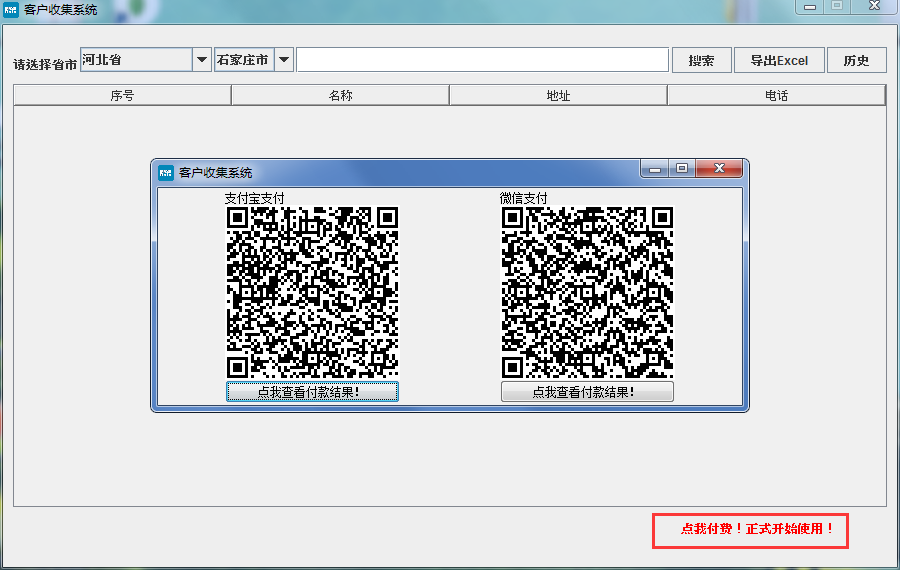Image resolution: width=900 pixels, height=570 pixels.
Task: Check payment result under the WeChat QR code
Action: click(587, 392)
